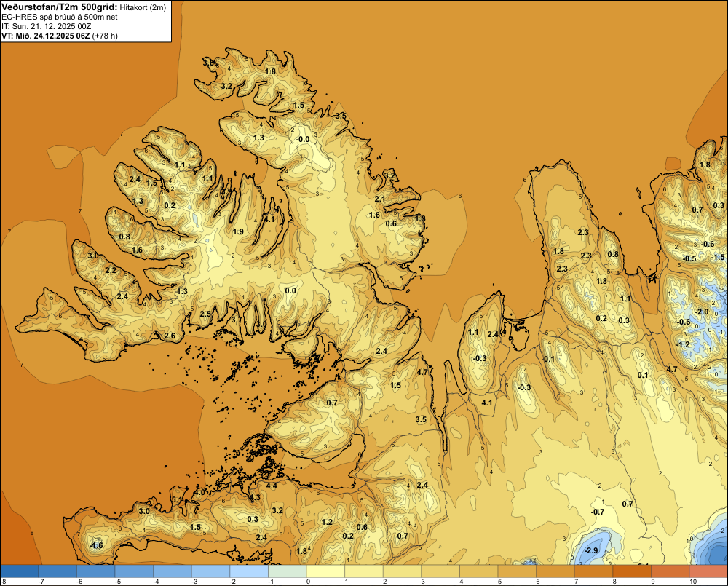The height and width of the screenshot is (586, 728).
Task: Click the '0.0' temperature value on map
Action: tap(290, 290)
